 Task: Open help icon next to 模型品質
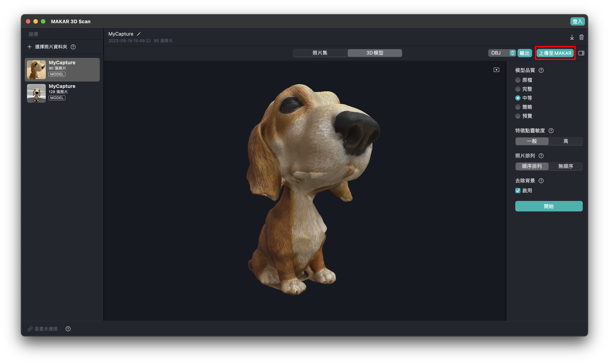(541, 70)
